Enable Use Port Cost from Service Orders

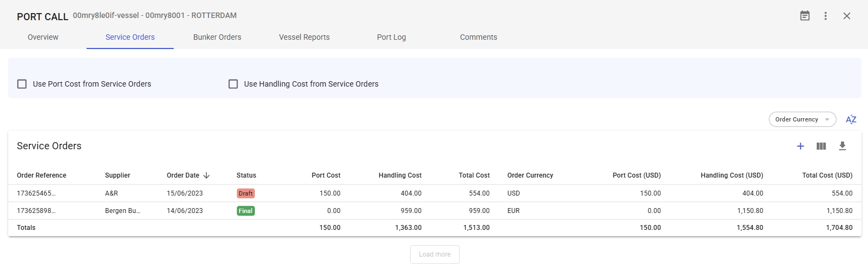[22, 84]
